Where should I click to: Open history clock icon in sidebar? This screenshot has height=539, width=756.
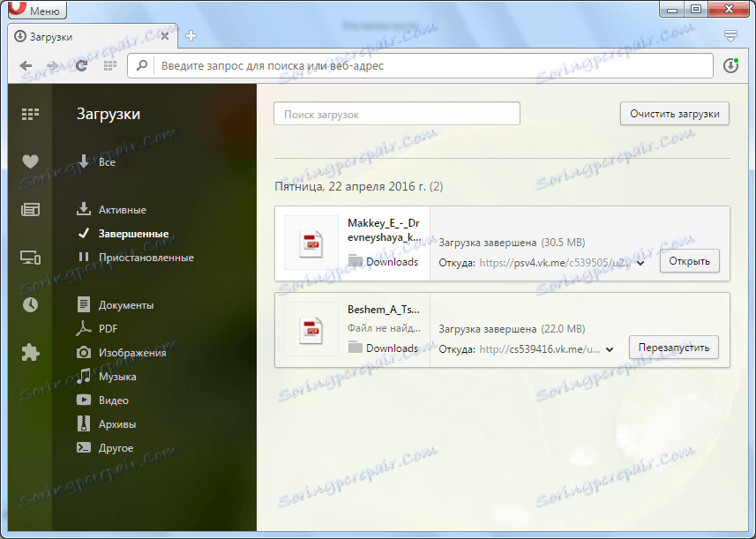coord(30,304)
